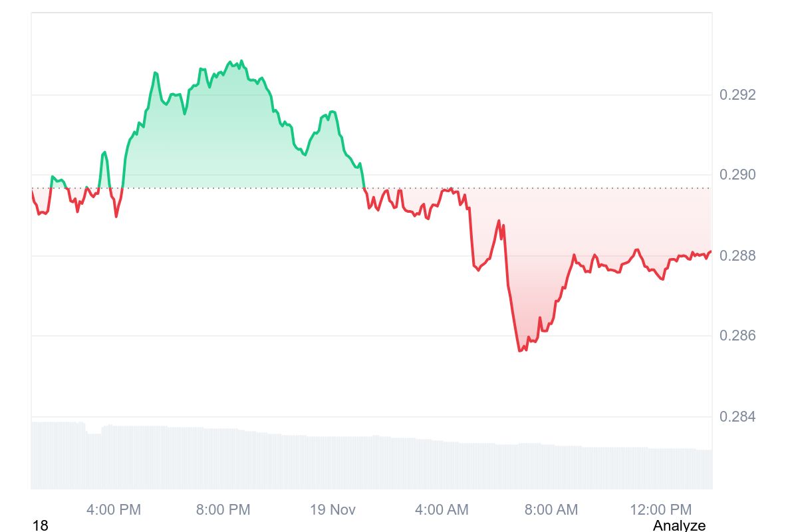Click the 0.292 price axis label
Screen dimensions: 798x532
pyautogui.click(x=737, y=95)
